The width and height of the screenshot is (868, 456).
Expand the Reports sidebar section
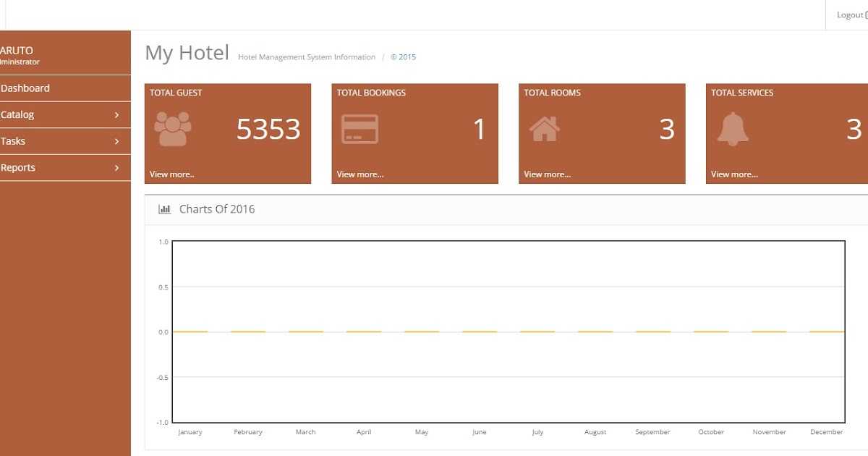(116, 167)
